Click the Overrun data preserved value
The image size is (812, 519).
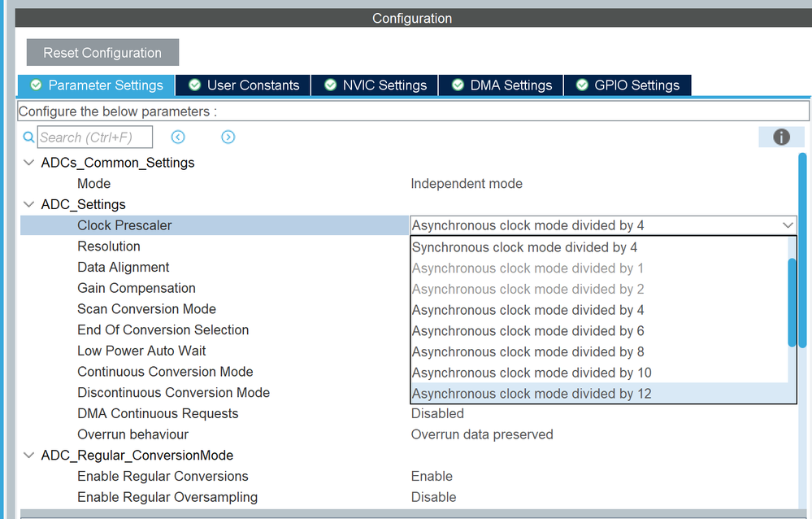[482, 434]
